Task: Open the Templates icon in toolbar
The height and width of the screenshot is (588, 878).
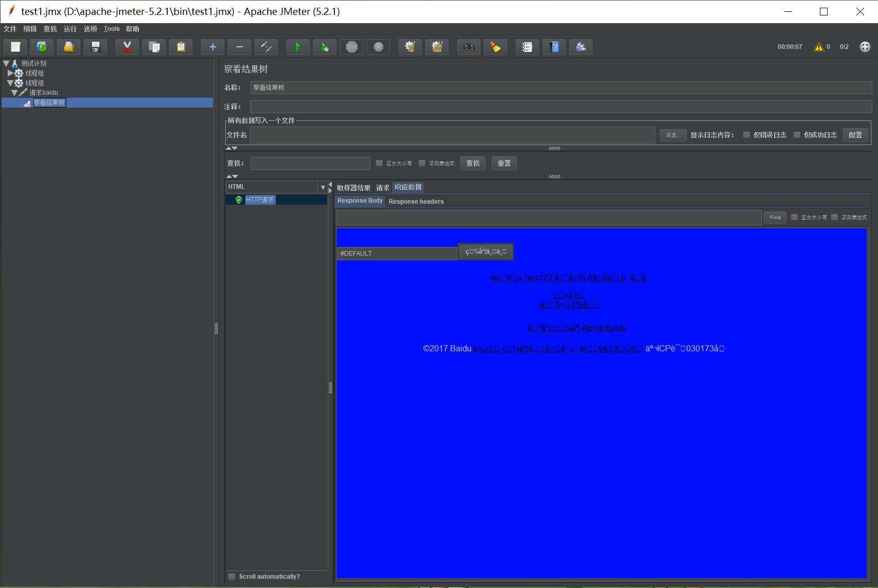Action: click(42, 47)
